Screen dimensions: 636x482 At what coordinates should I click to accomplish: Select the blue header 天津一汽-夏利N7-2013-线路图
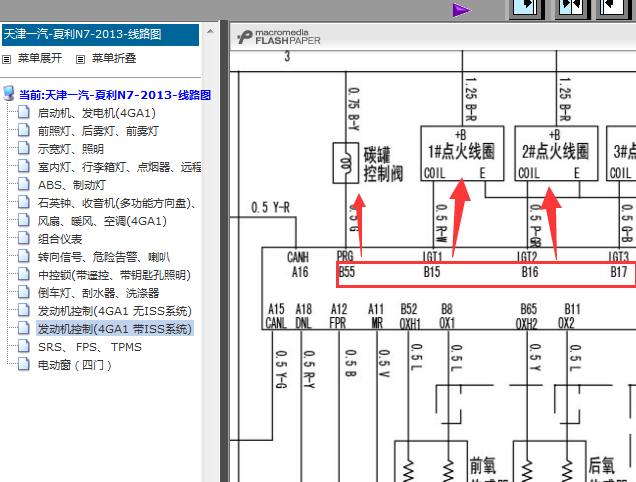click(x=100, y=34)
